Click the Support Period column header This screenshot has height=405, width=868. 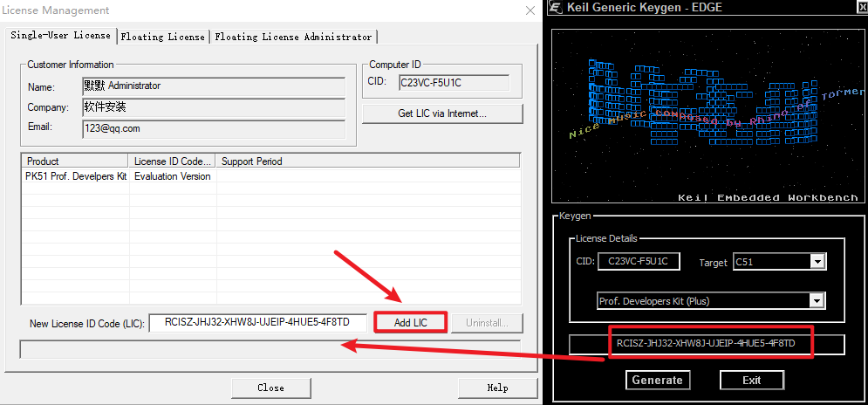point(367,161)
